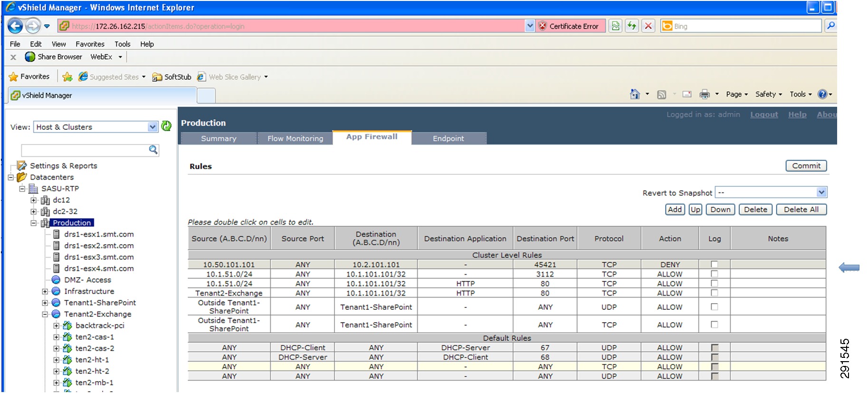Click the 45421 destination port cell

[x=545, y=264]
